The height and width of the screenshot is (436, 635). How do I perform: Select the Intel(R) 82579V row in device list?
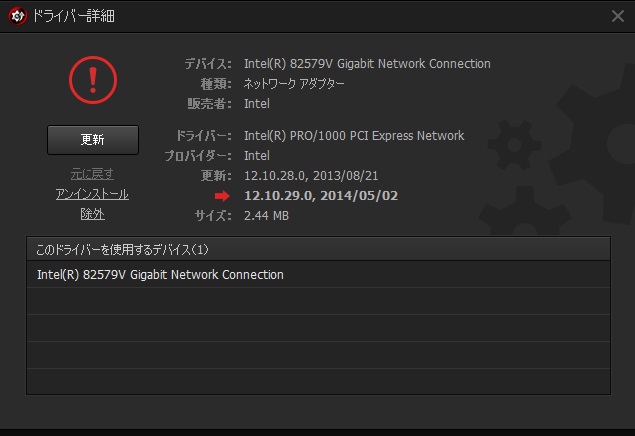tap(318, 274)
